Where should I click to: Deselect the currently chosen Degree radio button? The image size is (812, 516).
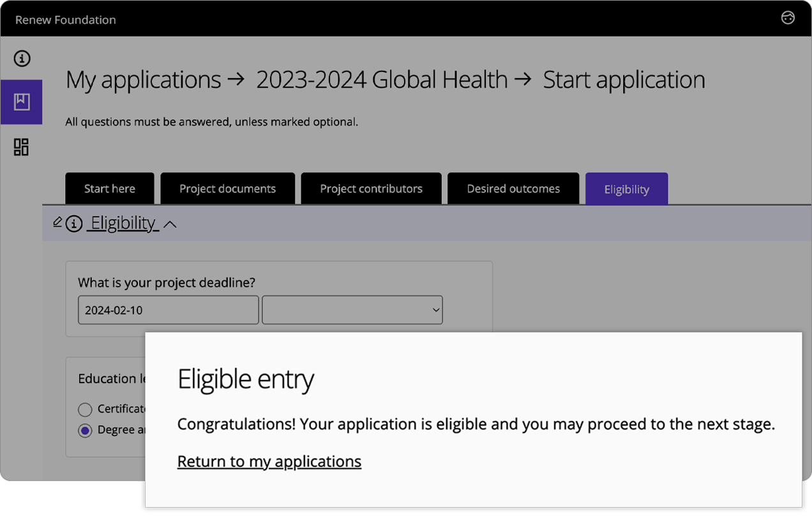85,430
